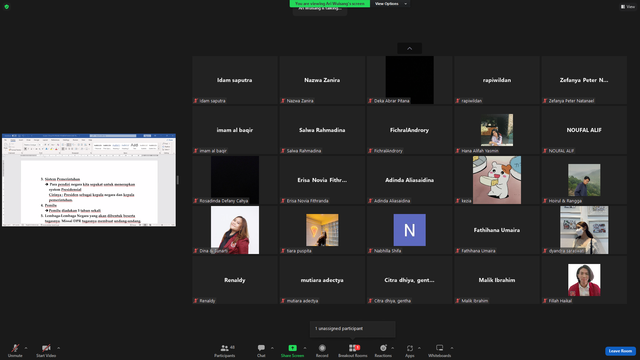This screenshot has height=360, width=640.
Task: Select Hoirul & Rangga's tile
Action: pyautogui.click(x=584, y=180)
